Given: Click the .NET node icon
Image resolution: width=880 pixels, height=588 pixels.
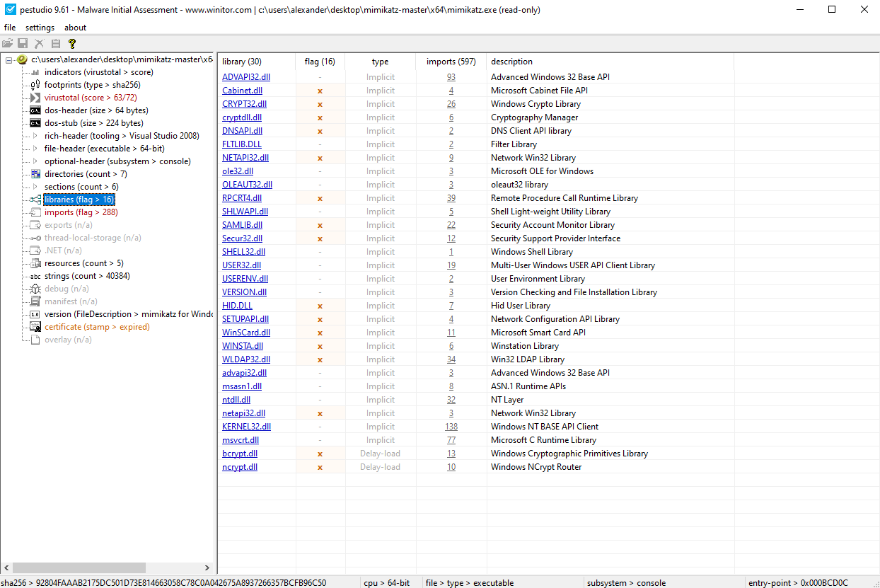Looking at the screenshot, I should point(35,250).
